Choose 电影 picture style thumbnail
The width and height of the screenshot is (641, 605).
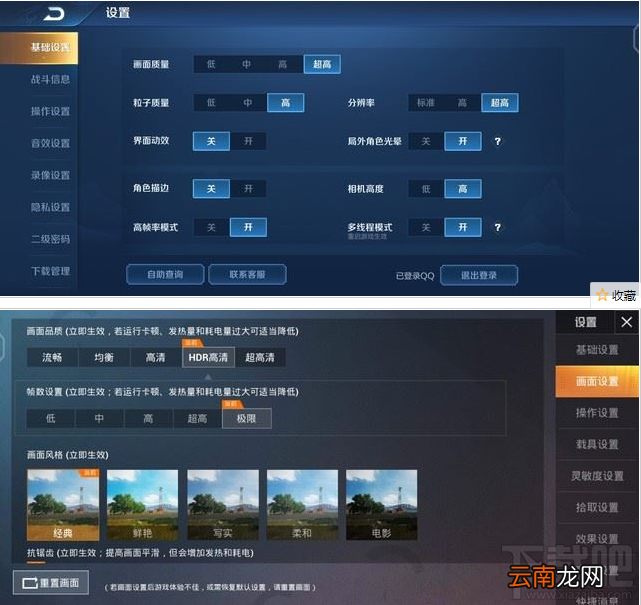(x=382, y=505)
